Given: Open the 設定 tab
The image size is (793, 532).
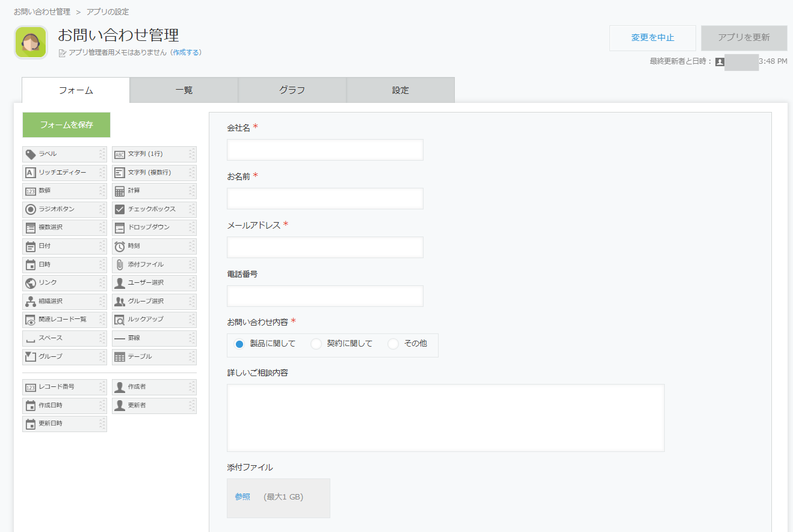Looking at the screenshot, I should (400, 90).
